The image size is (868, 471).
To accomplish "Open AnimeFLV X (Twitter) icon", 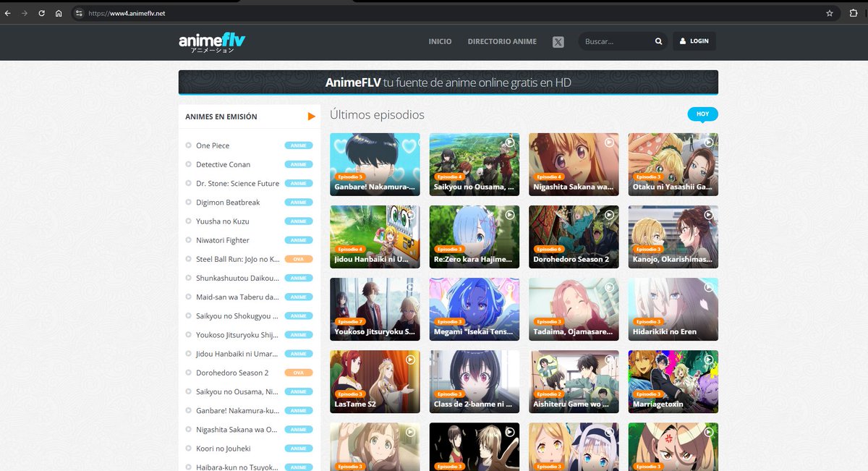I will coord(558,41).
